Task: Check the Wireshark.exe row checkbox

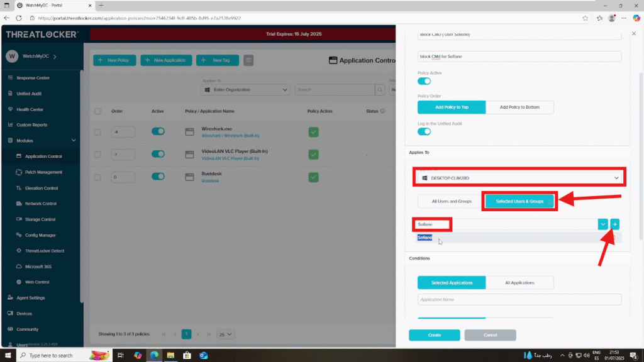Action: 97,132
